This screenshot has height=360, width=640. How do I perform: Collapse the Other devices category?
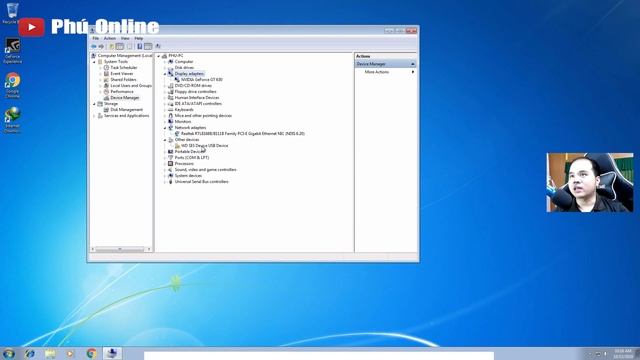[x=165, y=140]
